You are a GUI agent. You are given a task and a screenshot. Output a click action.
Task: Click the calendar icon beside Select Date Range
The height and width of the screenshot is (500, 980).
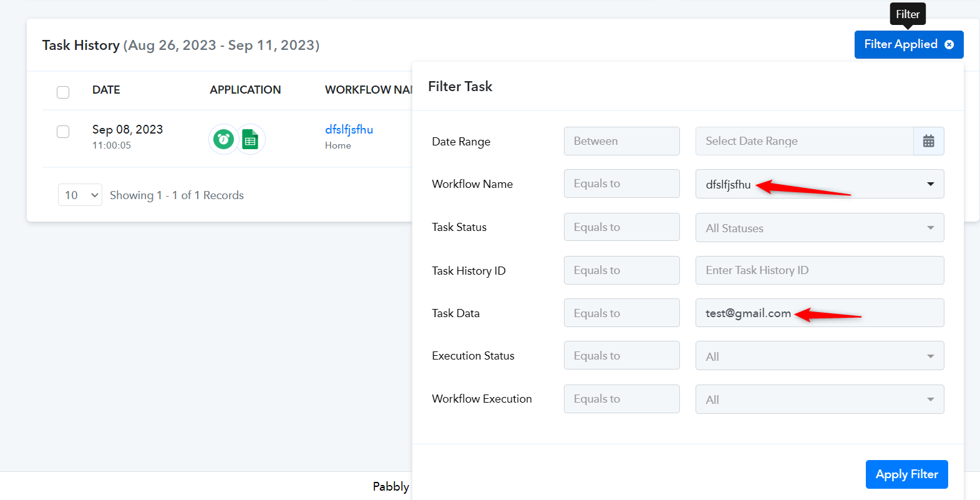pos(928,141)
